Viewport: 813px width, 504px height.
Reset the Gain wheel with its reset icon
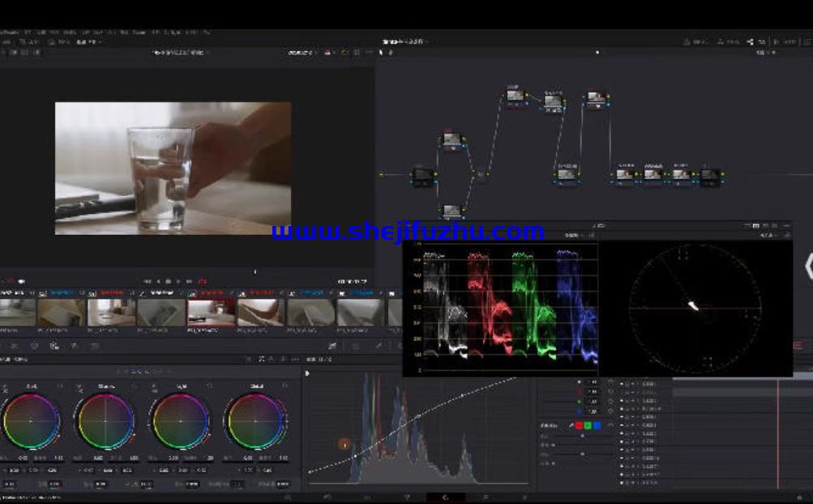209,386
